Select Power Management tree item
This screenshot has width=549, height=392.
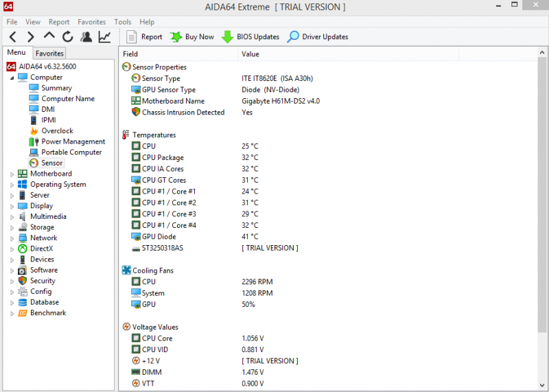[73, 141]
